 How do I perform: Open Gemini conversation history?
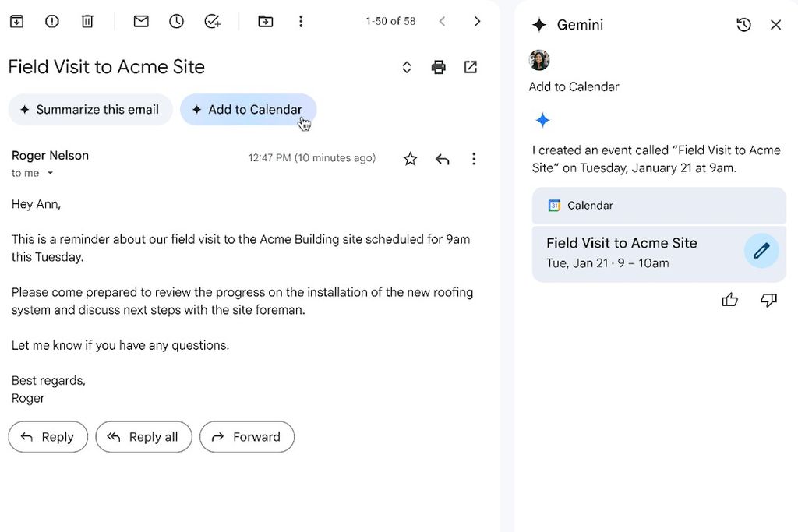click(x=743, y=24)
